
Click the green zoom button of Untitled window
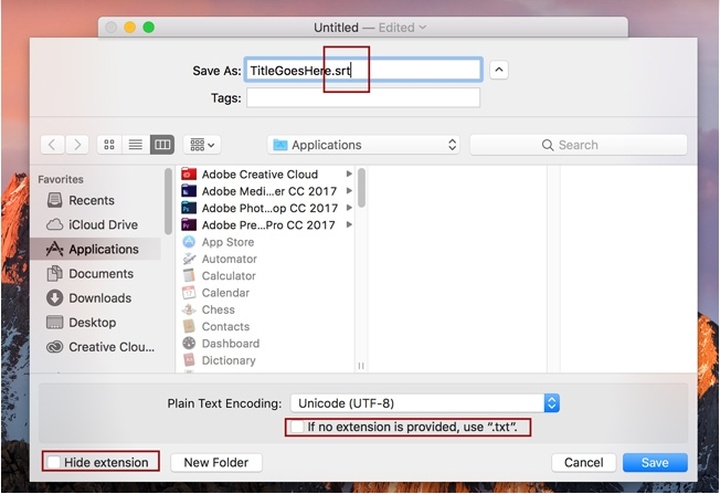point(149,28)
